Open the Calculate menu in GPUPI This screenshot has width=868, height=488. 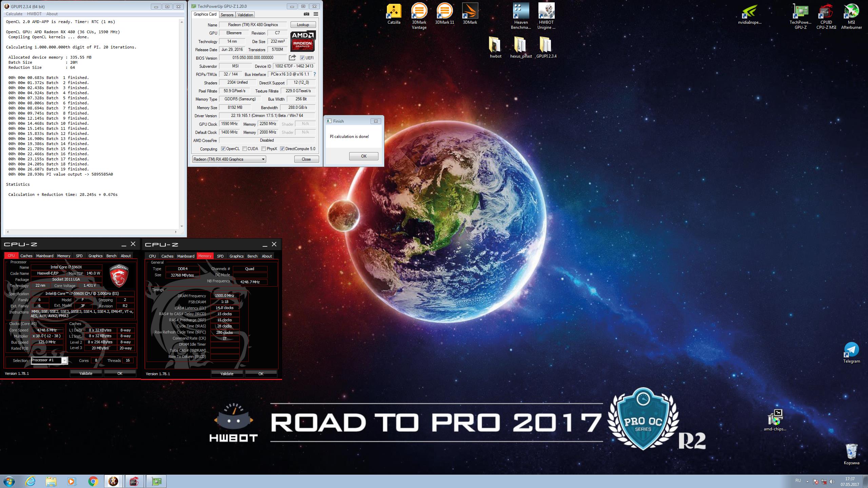point(14,14)
